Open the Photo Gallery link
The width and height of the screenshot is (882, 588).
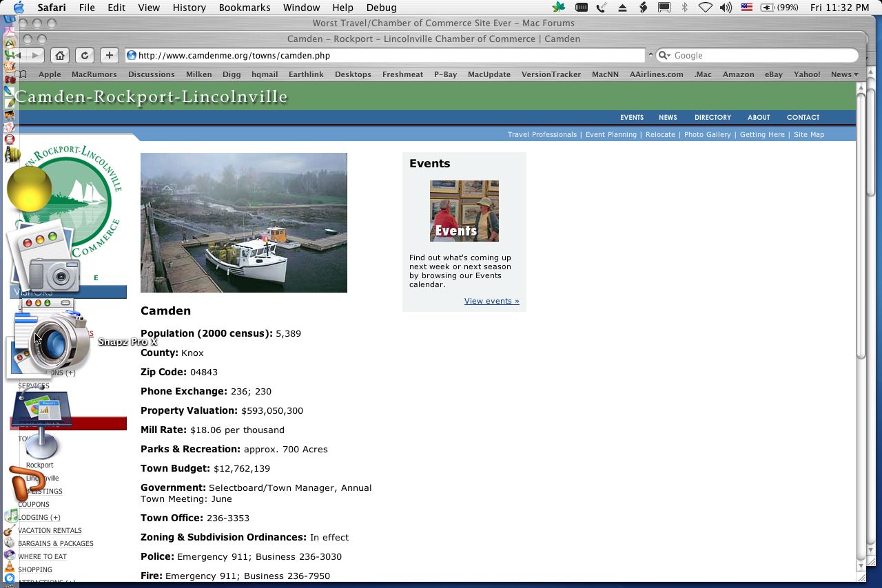707,135
